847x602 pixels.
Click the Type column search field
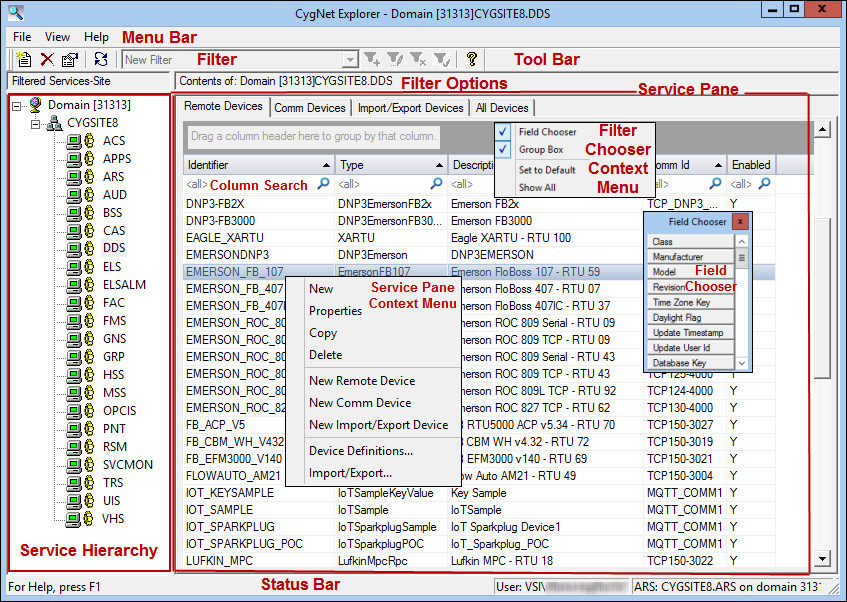pyautogui.click(x=384, y=184)
